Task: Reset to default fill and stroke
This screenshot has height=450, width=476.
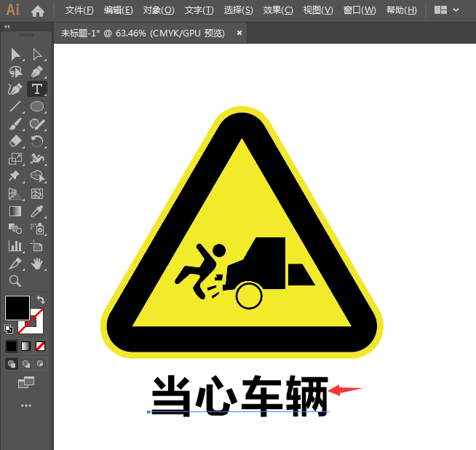Action: tap(9, 329)
